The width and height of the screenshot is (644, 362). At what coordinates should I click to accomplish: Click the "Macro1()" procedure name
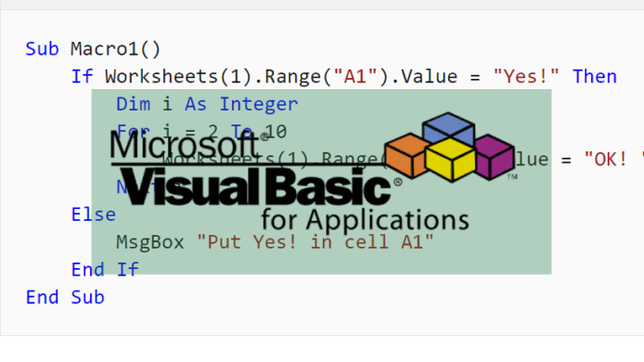tap(115, 49)
